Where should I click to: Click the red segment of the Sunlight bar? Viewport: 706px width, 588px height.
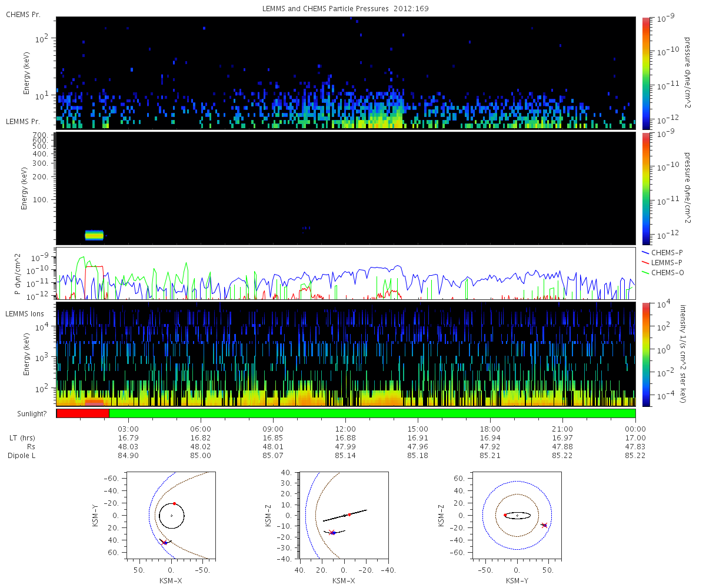(82, 413)
